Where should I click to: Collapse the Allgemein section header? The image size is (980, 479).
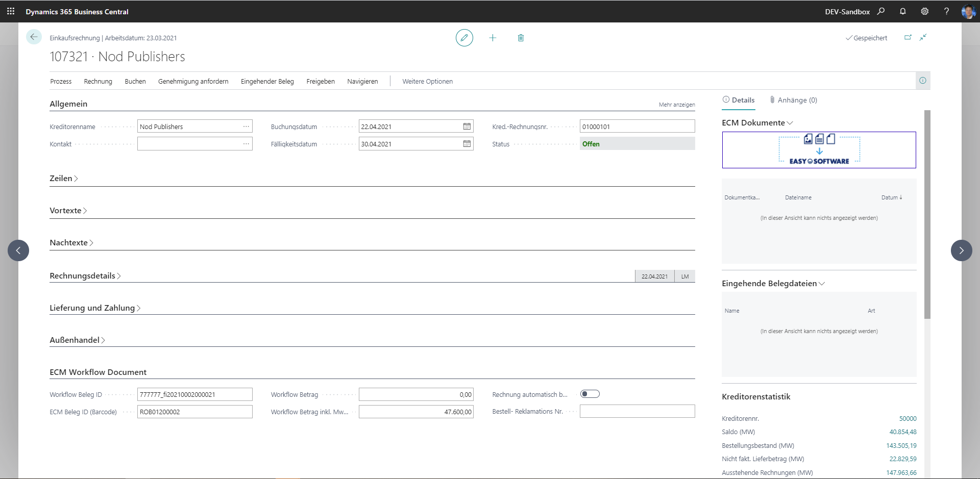[68, 104]
